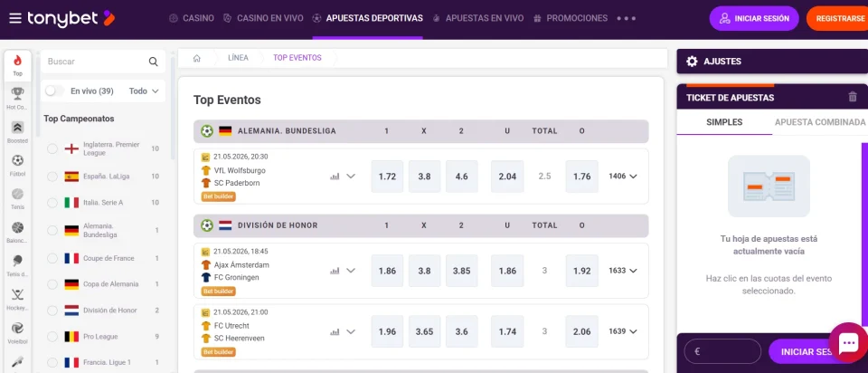Switch to the Apuesta Combinada tab
Image resolution: width=868 pixels, height=373 pixels.
point(820,122)
